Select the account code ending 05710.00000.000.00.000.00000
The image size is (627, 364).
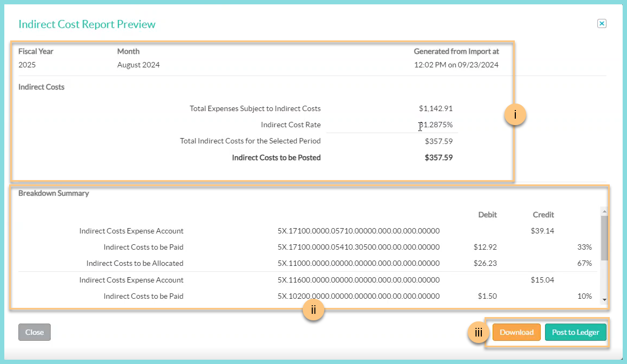tap(358, 231)
